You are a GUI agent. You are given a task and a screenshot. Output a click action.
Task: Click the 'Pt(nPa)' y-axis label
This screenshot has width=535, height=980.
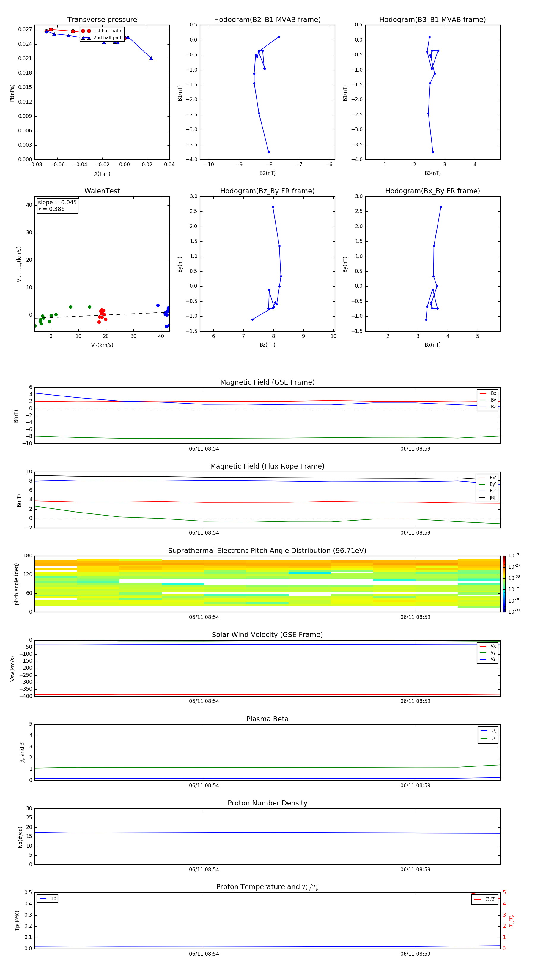point(12,93)
